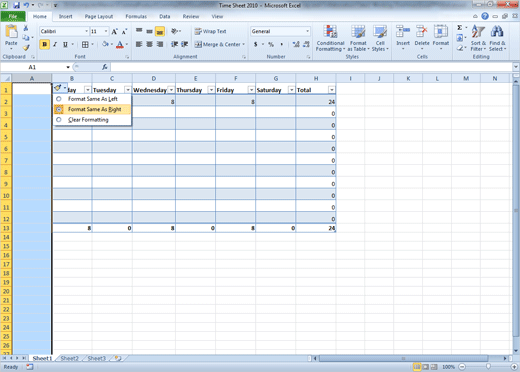Click the Accounting dollar format icon

point(256,44)
